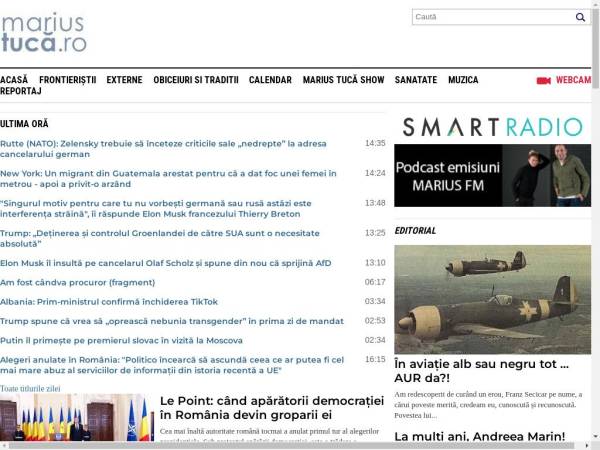
Task: Open the Smart Radio logo banner
Action: tap(492, 126)
